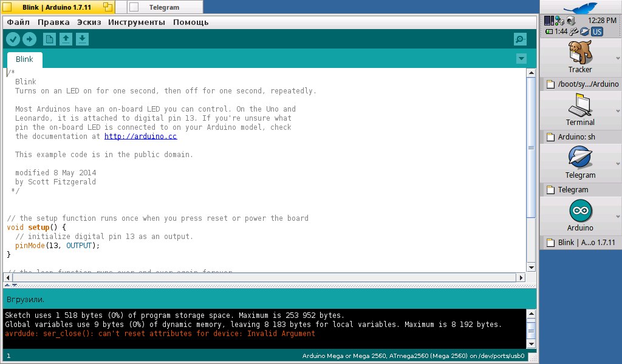Click the avrdude ser_close() error line
The image size is (622, 364).
point(160,334)
